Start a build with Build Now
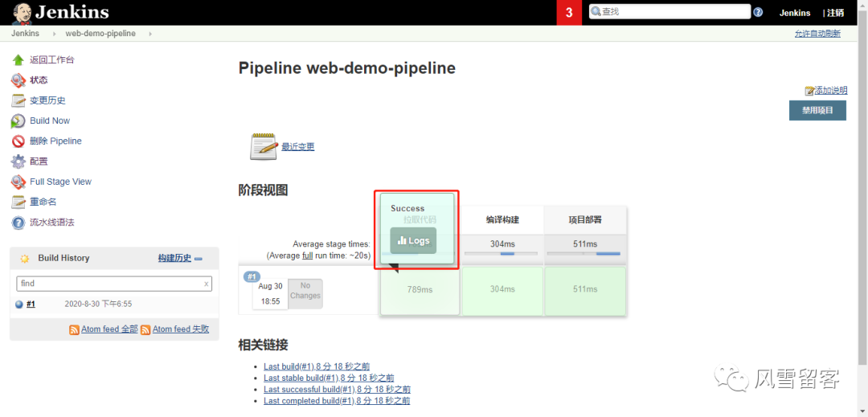Screen dimensions: 868x417 50,121
